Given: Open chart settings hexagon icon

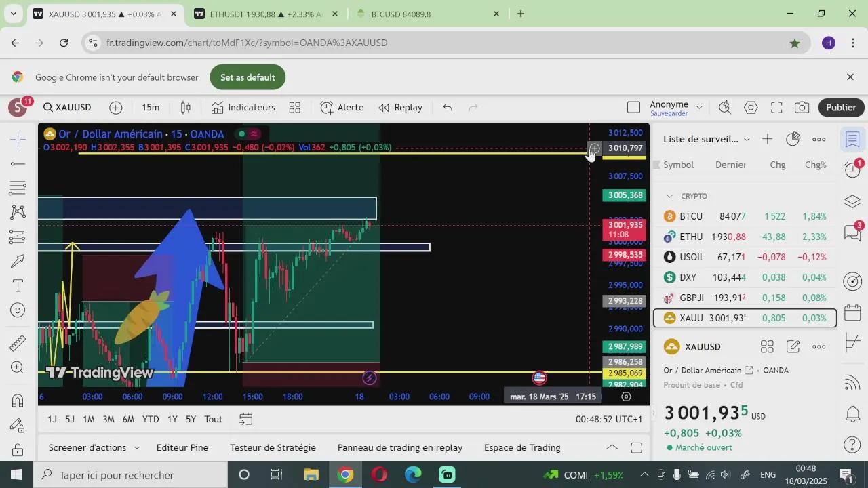Looking at the screenshot, I should (751, 108).
